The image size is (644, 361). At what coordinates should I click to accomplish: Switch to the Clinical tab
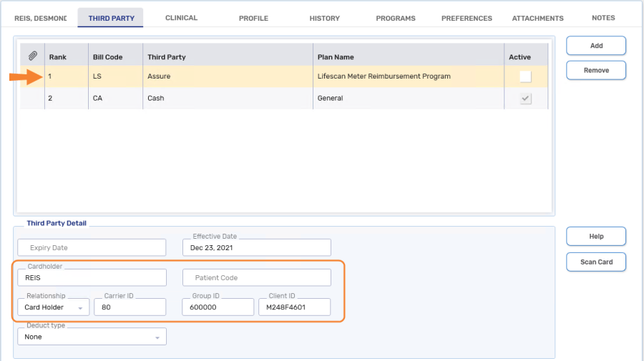[x=181, y=18]
